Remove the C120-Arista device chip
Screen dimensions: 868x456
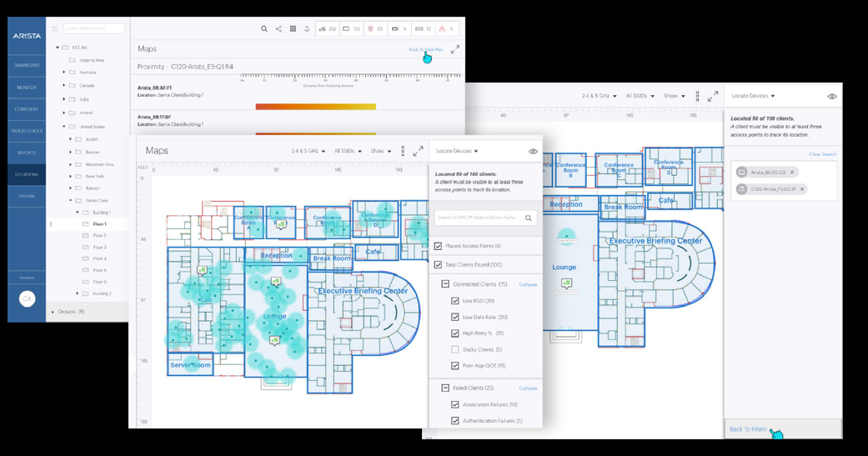pos(802,189)
